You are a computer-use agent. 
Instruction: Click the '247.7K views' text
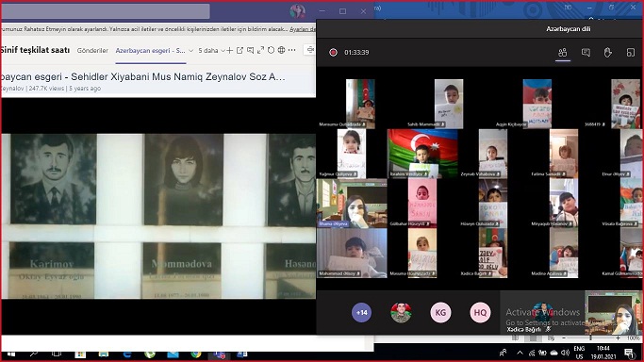46,89
